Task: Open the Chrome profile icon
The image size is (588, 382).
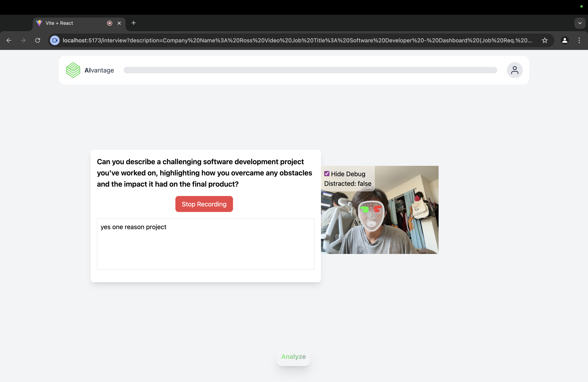Action: pyautogui.click(x=565, y=40)
